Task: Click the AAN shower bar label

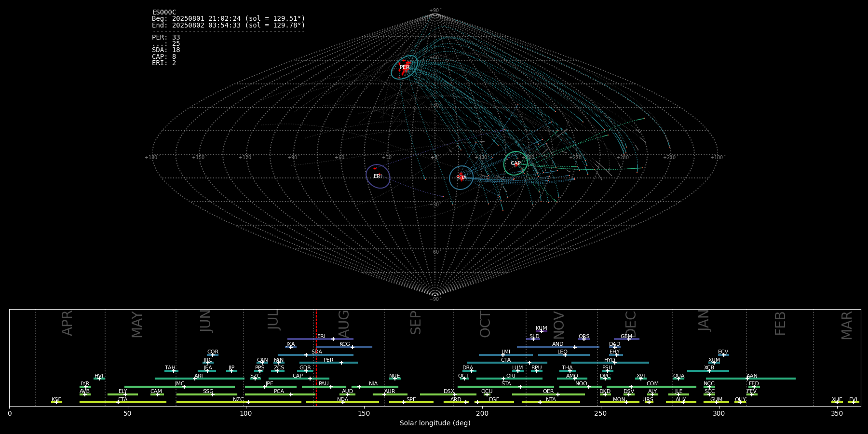Action: tap(752, 376)
